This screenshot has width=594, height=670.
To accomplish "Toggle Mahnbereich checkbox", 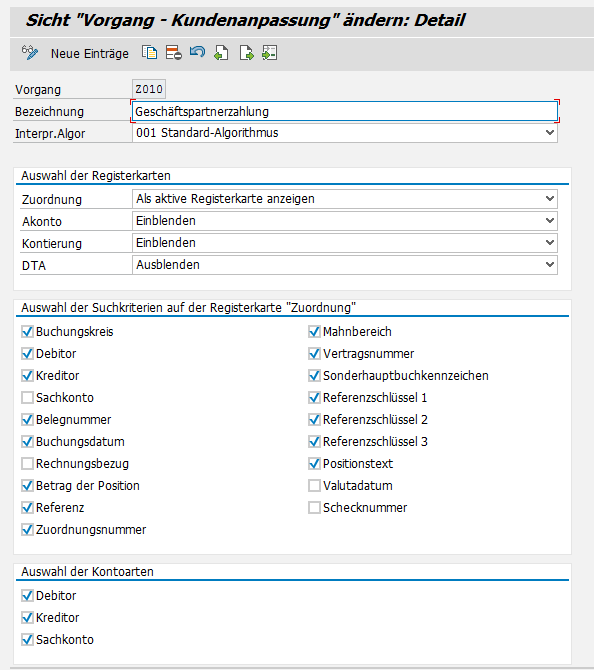I will 315,332.
